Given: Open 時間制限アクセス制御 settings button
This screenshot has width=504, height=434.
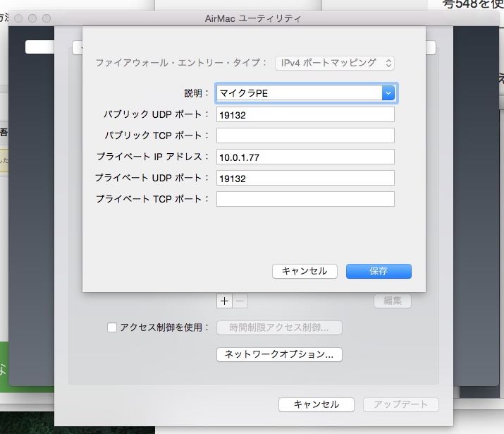Looking at the screenshot, I should click(x=279, y=328).
